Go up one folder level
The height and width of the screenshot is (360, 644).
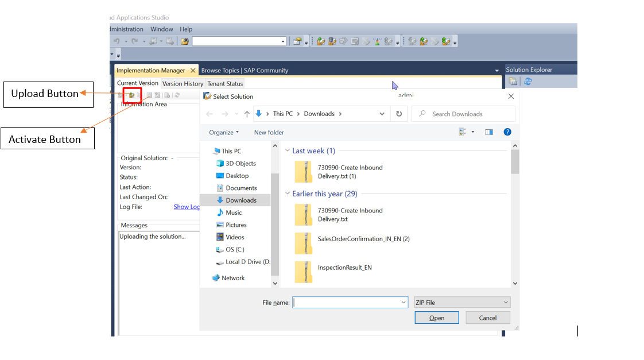coord(246,114)
